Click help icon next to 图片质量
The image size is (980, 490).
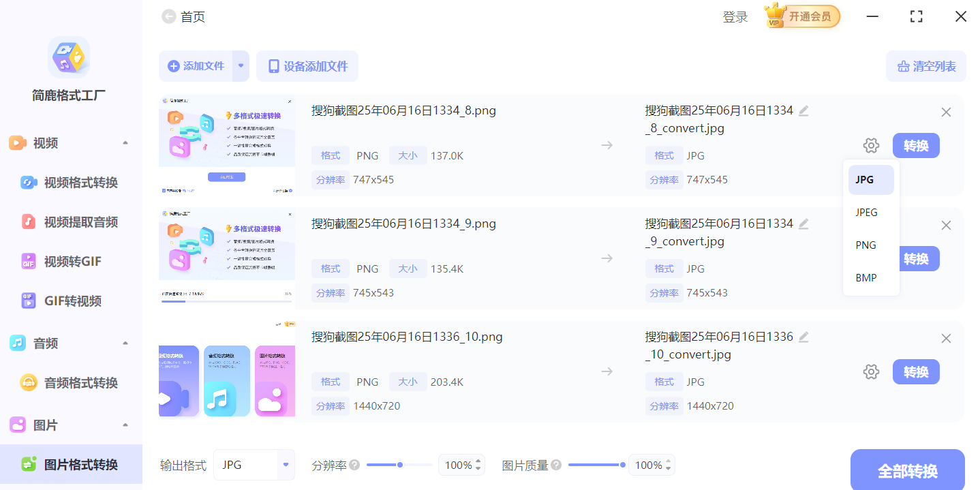tap(556, 465)
